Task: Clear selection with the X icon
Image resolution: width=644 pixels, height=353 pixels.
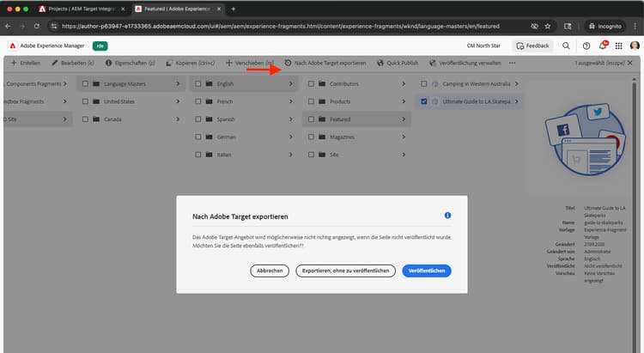Action: pyautogui.click(x=630, y=63)
